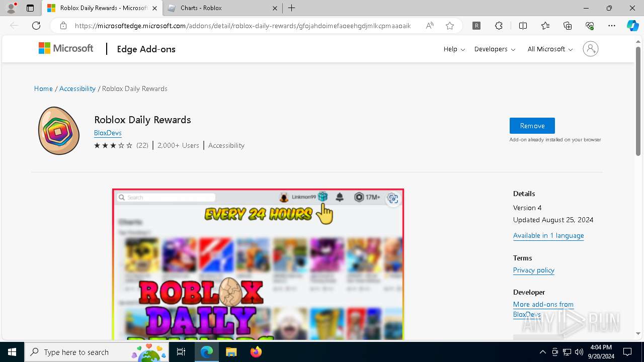Open the Privacy policy link
Viewport: 644px width, 362px height.
[534, 270]
